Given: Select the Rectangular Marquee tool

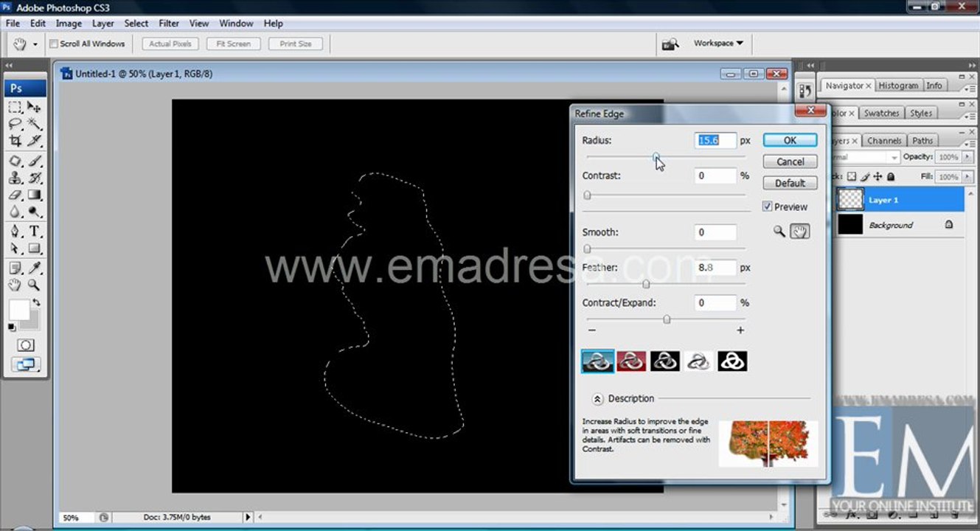Looking at the screenshot, I should [x=15, y=107].
